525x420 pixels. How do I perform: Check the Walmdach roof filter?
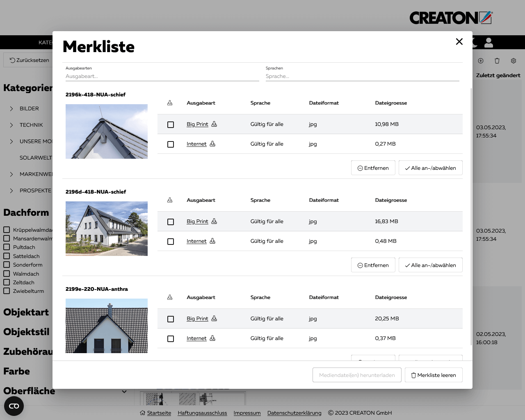click(x=7, y=274)
